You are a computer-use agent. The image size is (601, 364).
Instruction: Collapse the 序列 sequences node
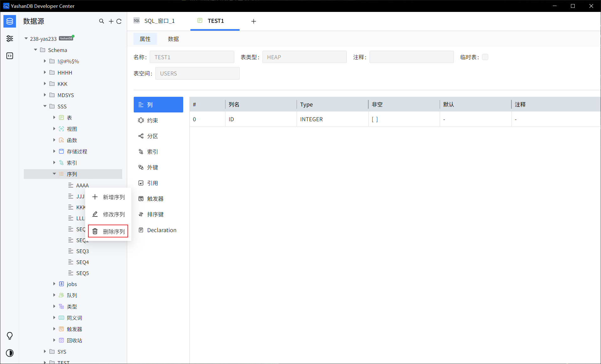click(54, 174)
